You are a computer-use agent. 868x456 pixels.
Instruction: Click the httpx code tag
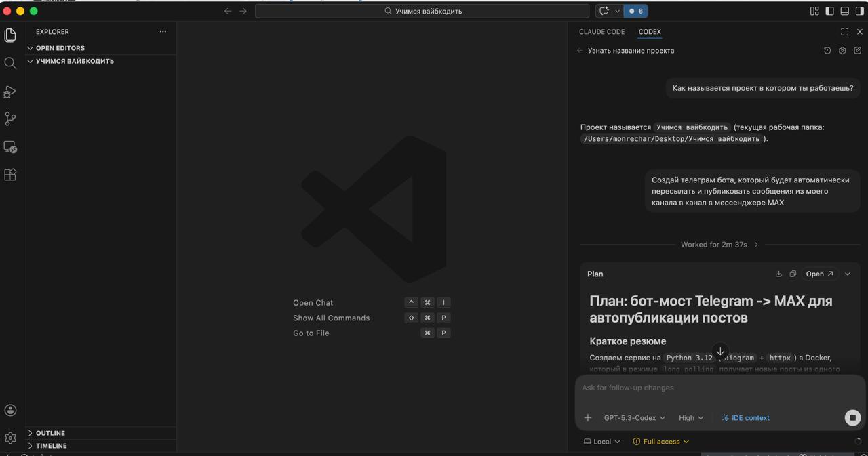coord(780,358)
